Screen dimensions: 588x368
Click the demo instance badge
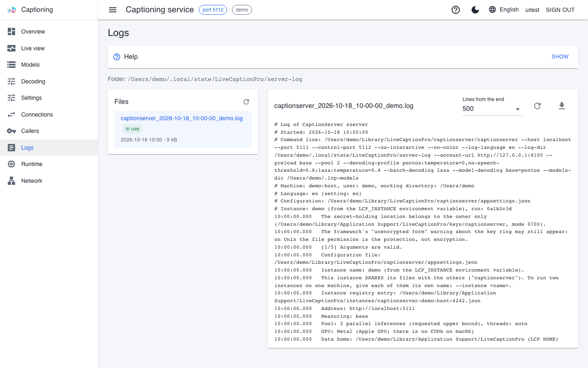pyautogui.click(x=242, y=10)
